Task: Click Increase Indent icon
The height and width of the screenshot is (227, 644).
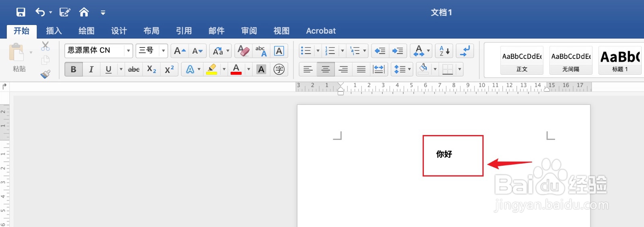Action: [x=398, y=51]
